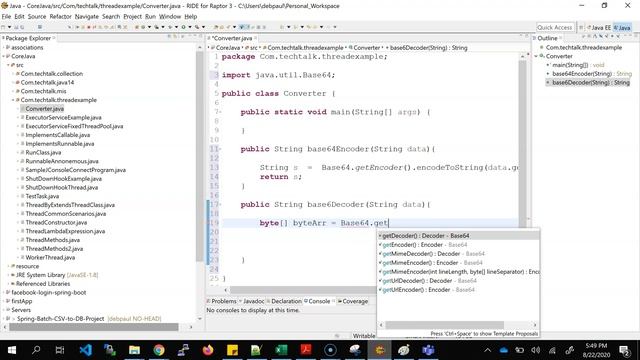640x360 pixels.
Task: Maximize the editor area
Action: pos(527,36)
